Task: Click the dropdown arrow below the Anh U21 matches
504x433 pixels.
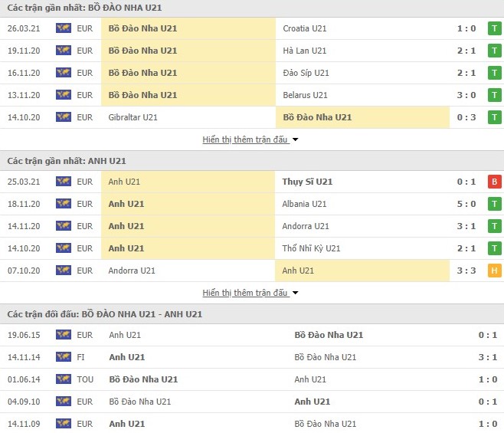Action: [x=295, y=293]
